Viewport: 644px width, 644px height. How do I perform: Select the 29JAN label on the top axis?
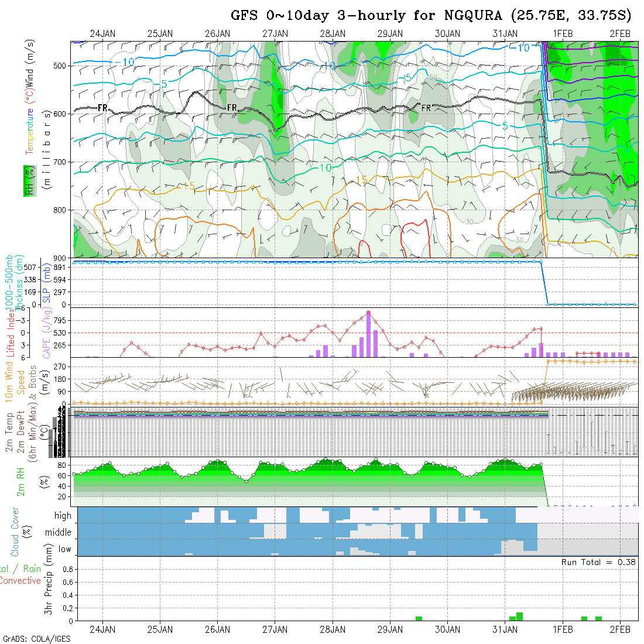(x=390, y=34)
